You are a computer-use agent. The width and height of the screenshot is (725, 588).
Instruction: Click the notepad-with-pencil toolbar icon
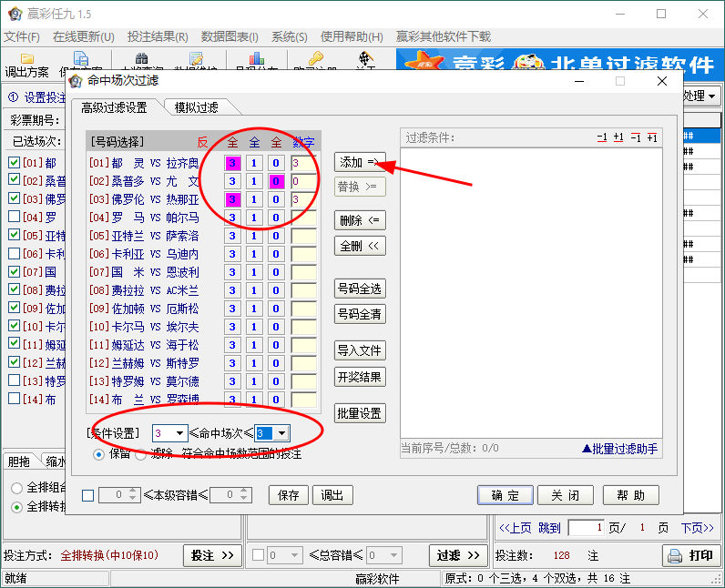pos(196,58)
